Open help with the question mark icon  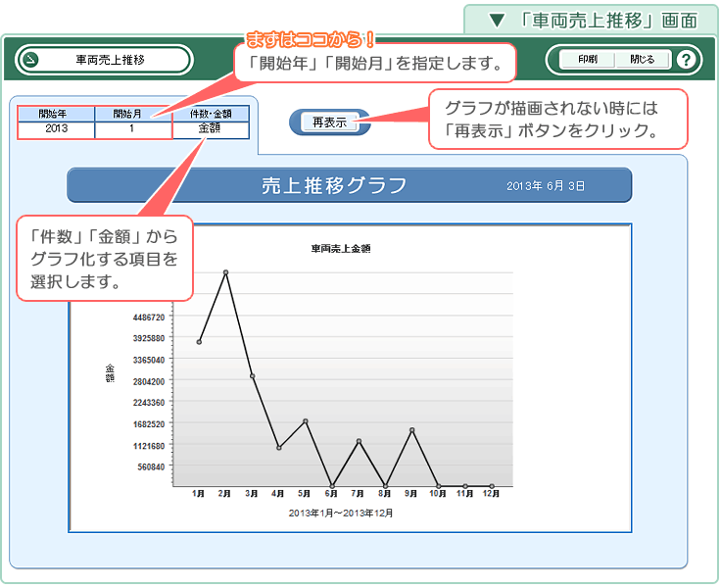686,60
